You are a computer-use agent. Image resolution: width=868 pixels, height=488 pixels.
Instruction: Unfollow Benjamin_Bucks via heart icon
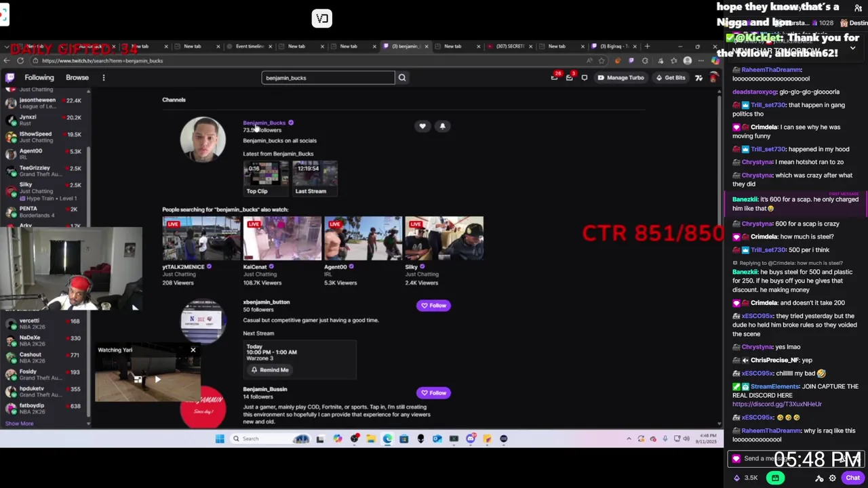pos(422,125)
